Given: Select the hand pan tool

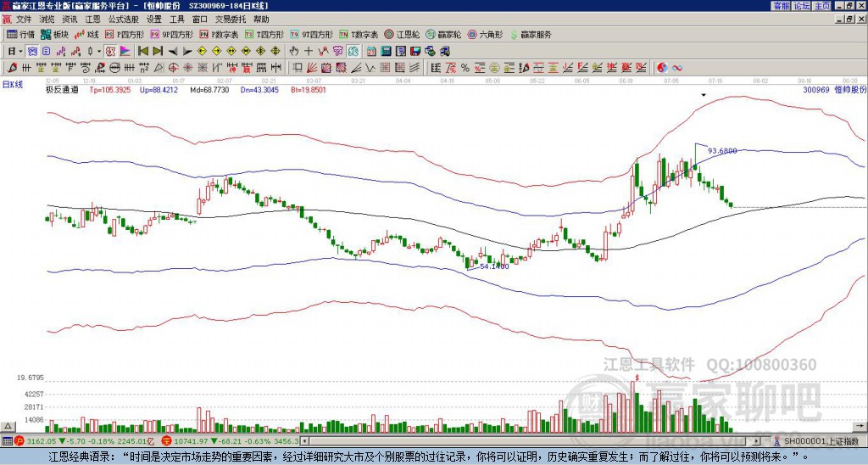Looking at the screenshot, I should click(293, 51).
